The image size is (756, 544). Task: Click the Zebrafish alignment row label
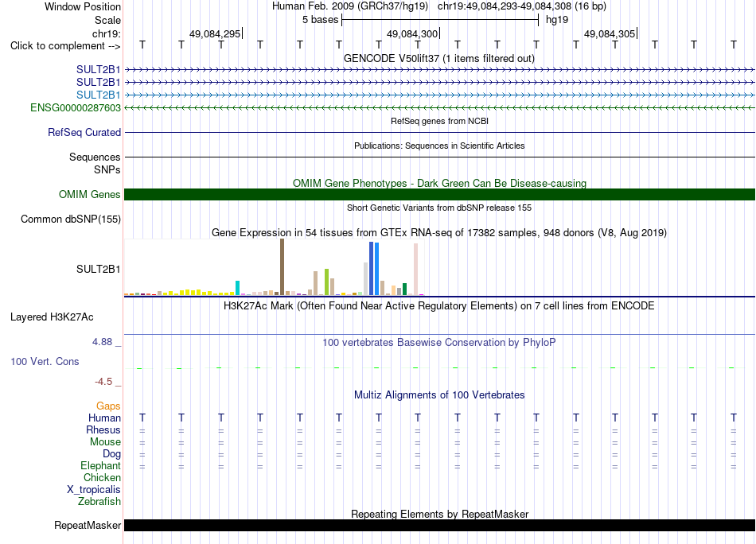click(99, 501)
